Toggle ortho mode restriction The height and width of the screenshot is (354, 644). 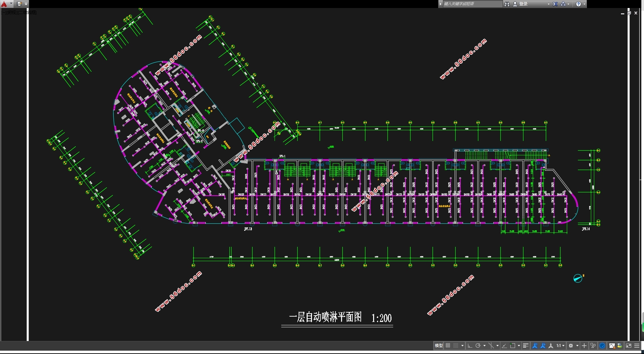click(x=470, y=346)
